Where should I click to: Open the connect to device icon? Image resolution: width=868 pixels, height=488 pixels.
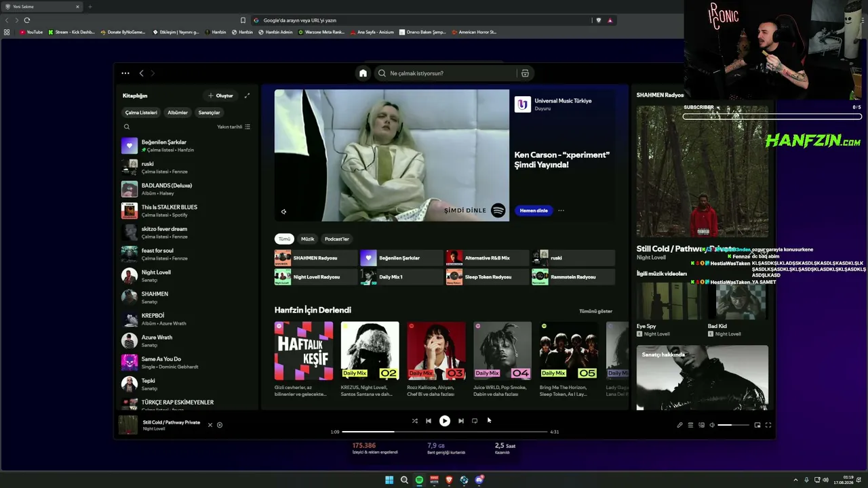pyautogui.click(x=701, y=425)
